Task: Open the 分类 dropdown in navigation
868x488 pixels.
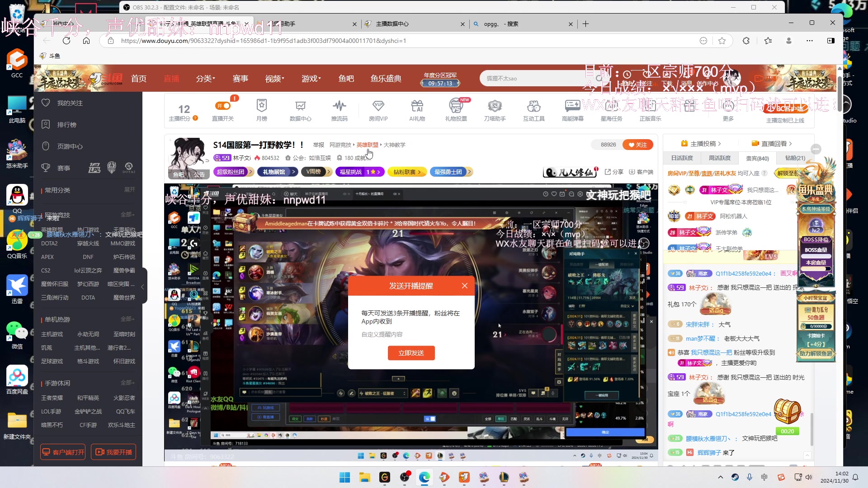Action: (x=206, y=79)
